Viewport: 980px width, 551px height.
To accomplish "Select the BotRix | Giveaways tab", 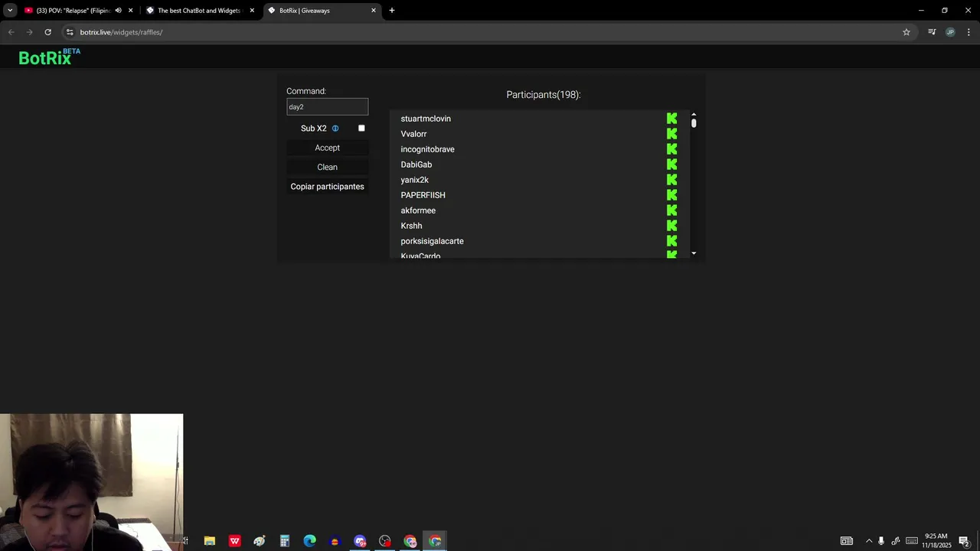I will 322,11.
